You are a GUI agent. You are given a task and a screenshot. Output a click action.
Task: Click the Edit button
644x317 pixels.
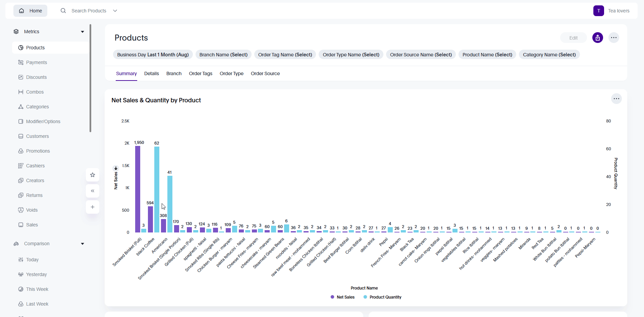(x=573, y=38)
